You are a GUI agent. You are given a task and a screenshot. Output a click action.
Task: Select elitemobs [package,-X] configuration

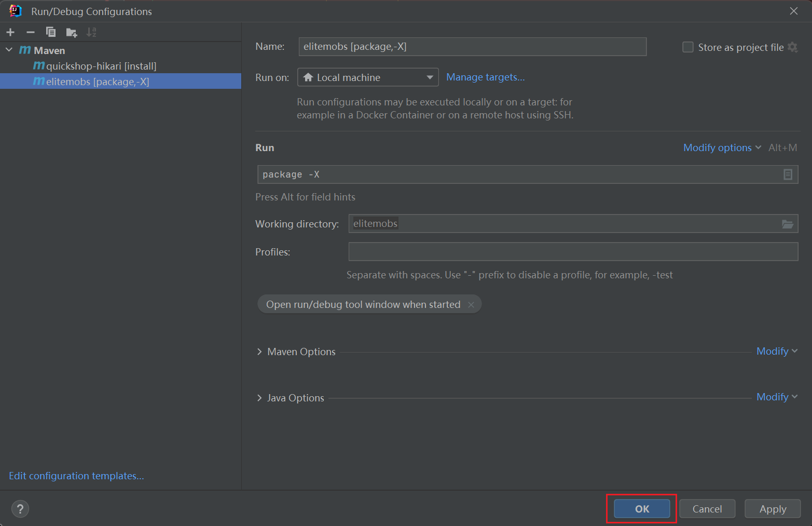point(120,82)
